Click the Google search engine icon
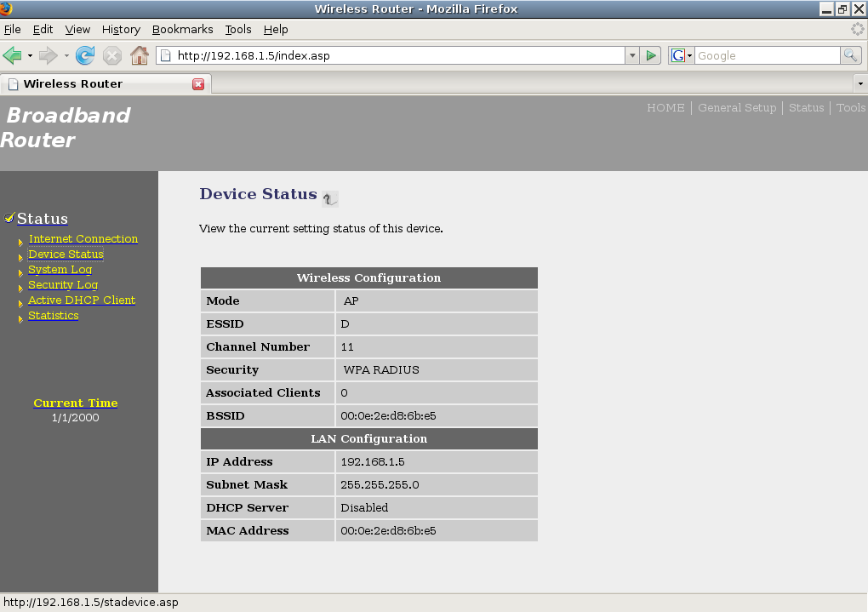The height and width of the screenshot is (612, 868). point(678,55)
